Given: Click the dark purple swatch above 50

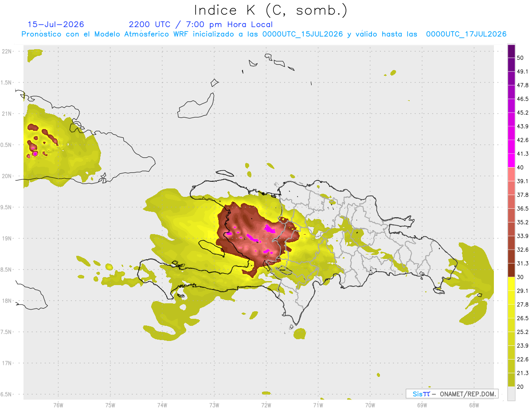Looking at the screenshot, I should 511,51.
